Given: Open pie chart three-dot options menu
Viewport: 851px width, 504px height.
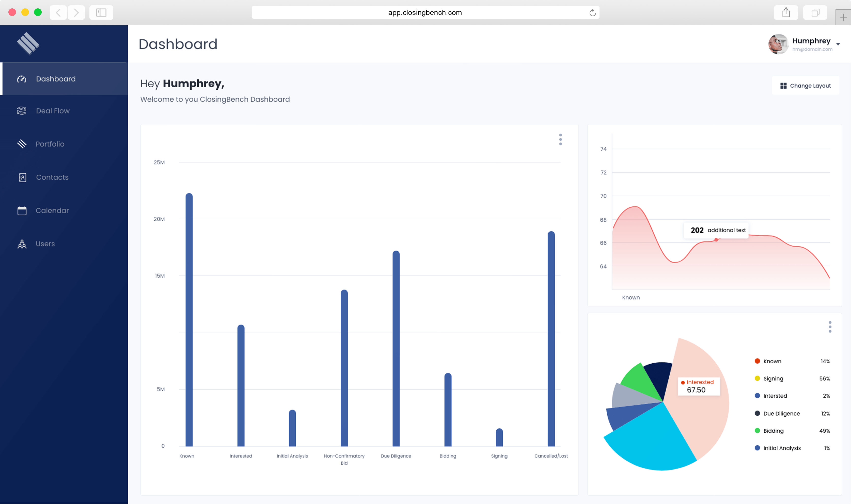Looking at the screenshot, I should pos(830,327).
